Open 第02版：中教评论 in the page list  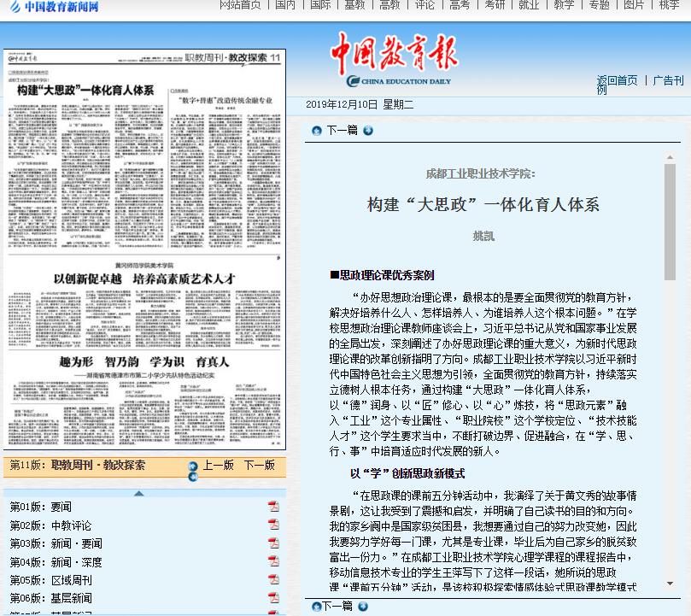[x=50, y=525]
